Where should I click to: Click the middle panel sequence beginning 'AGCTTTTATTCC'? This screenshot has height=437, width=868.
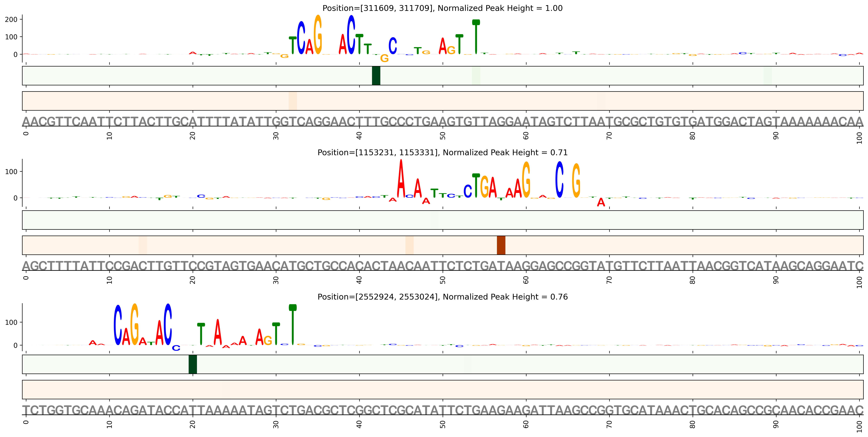[x=443, y=266]
